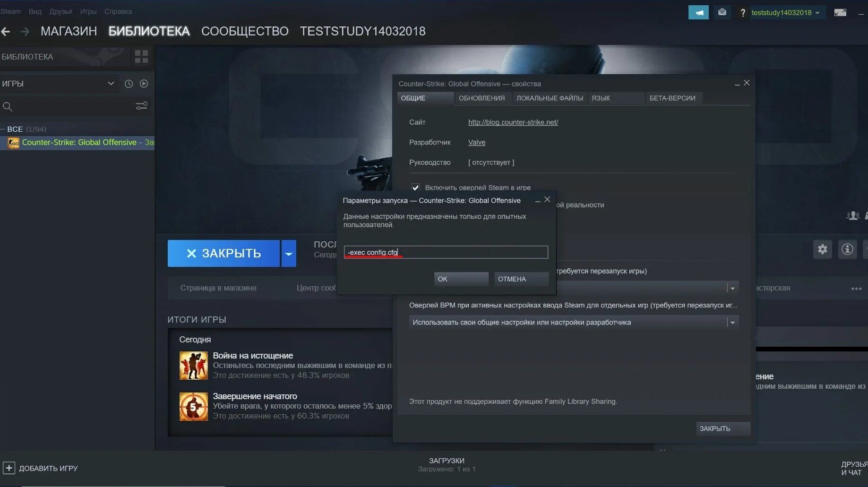868x487 pixels.
Task: Open dropdown arrow next to ЗАКРЫТЬ button
Action: [x=289, y=254]
